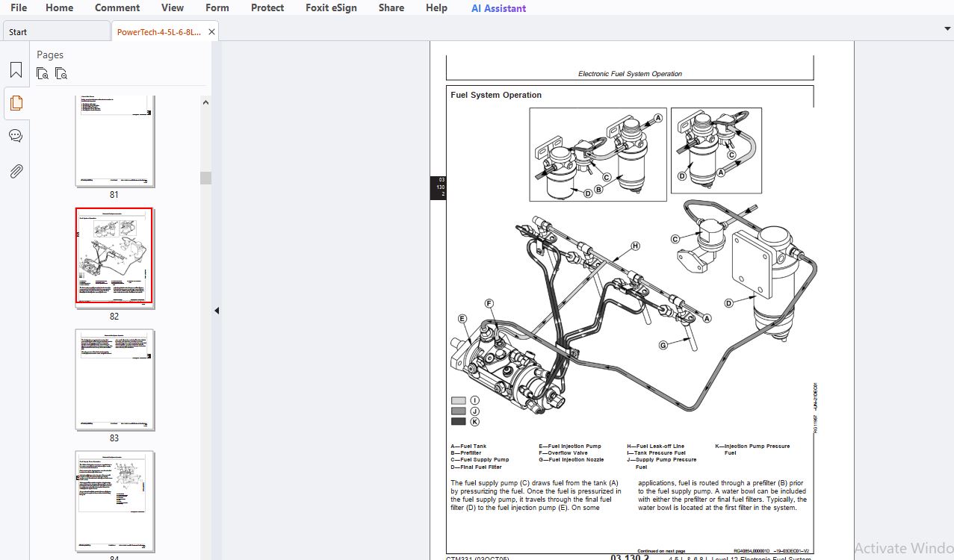The image size is (954, 560).
Task: Select page 83 thumbnail
Action: coord(114,380)
